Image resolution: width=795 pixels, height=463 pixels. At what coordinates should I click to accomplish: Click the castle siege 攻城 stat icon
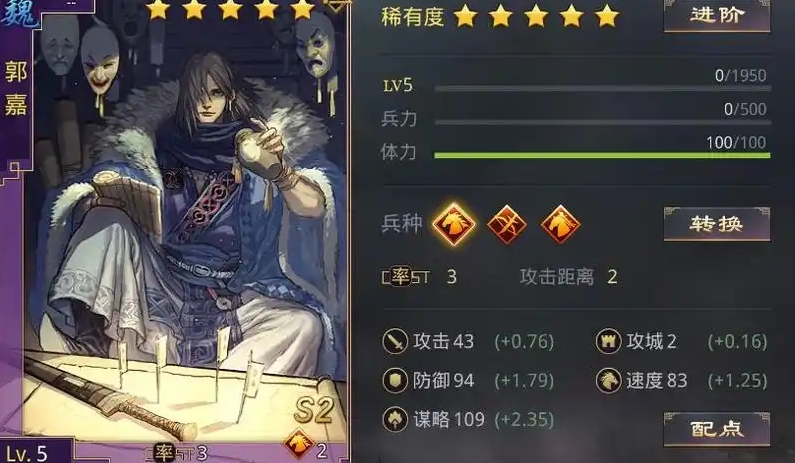[608, 341]
